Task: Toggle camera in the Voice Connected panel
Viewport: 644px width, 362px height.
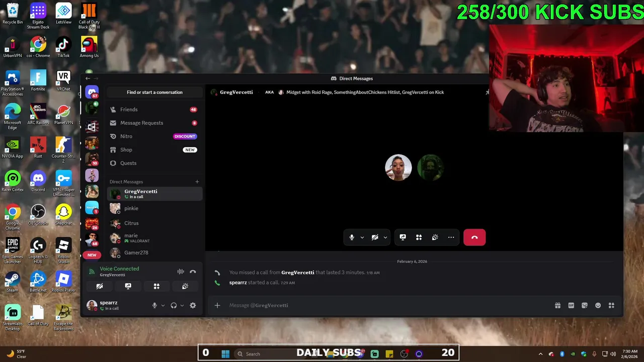Action: pos(100,286)
